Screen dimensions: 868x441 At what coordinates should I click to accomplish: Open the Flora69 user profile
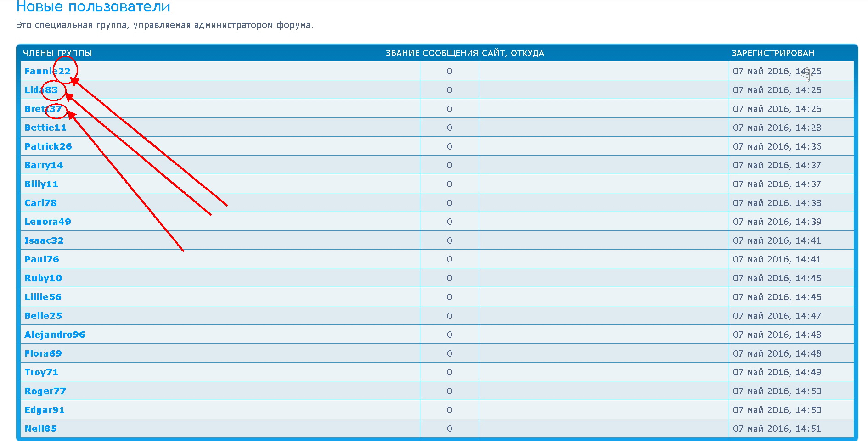tap(43, 353)
